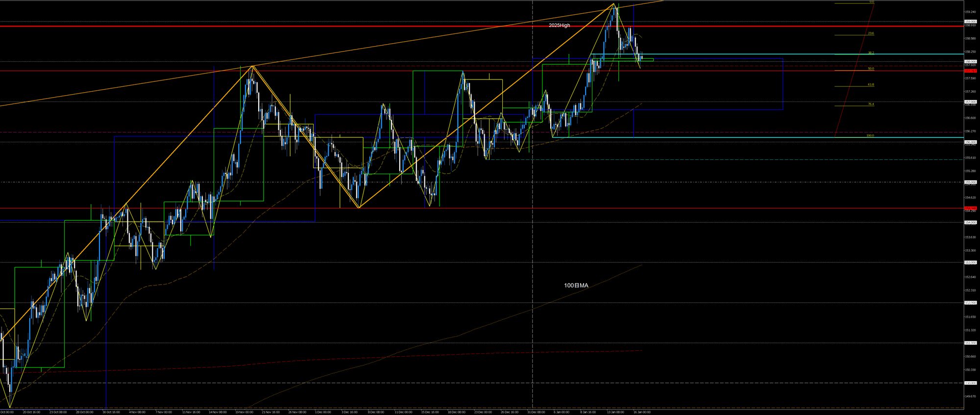This screenshot has width=980, height=415.
Task: Click the Fibonacci 50.0 level label
Action: [871, 69]
